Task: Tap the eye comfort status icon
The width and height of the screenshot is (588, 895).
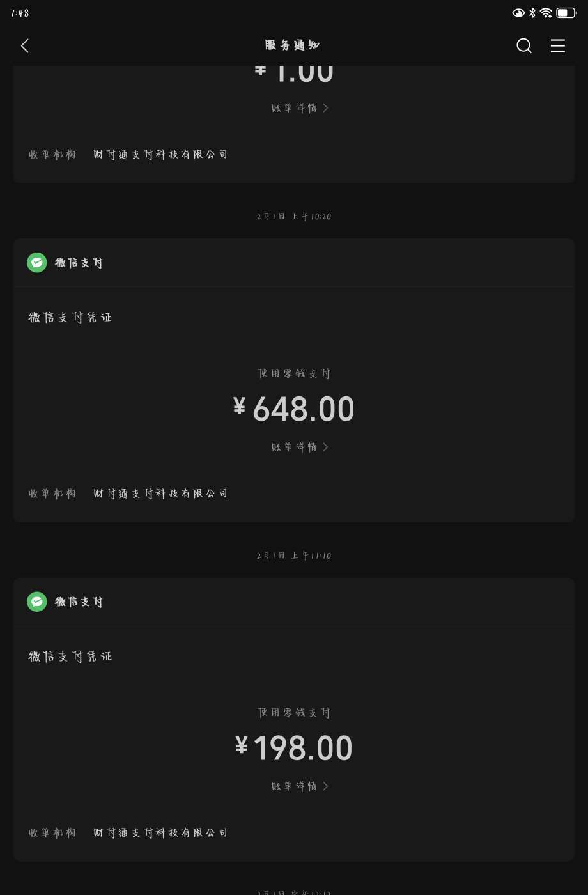Action: coord(518,13)
